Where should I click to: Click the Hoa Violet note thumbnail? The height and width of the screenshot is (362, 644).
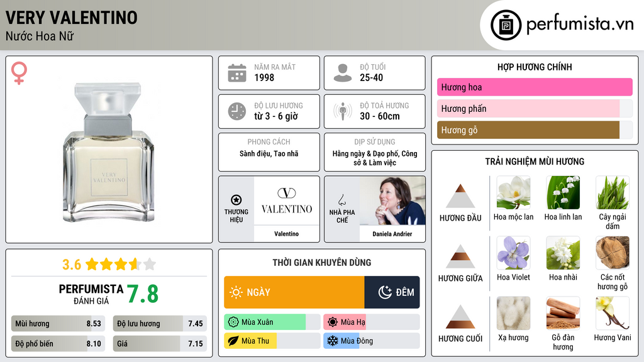pyautogui.click(x=513, y=253)
